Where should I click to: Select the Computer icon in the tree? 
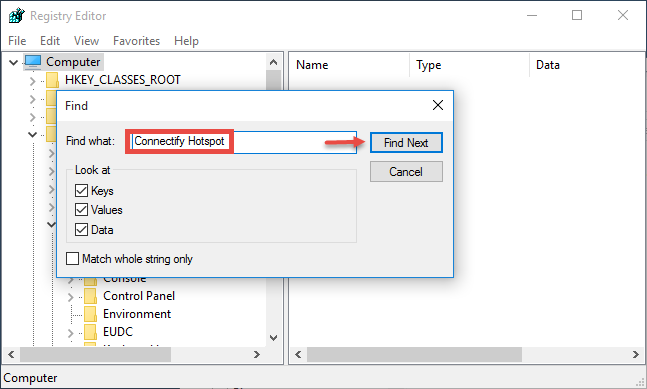pyautogui.click(x=33, y=62)
